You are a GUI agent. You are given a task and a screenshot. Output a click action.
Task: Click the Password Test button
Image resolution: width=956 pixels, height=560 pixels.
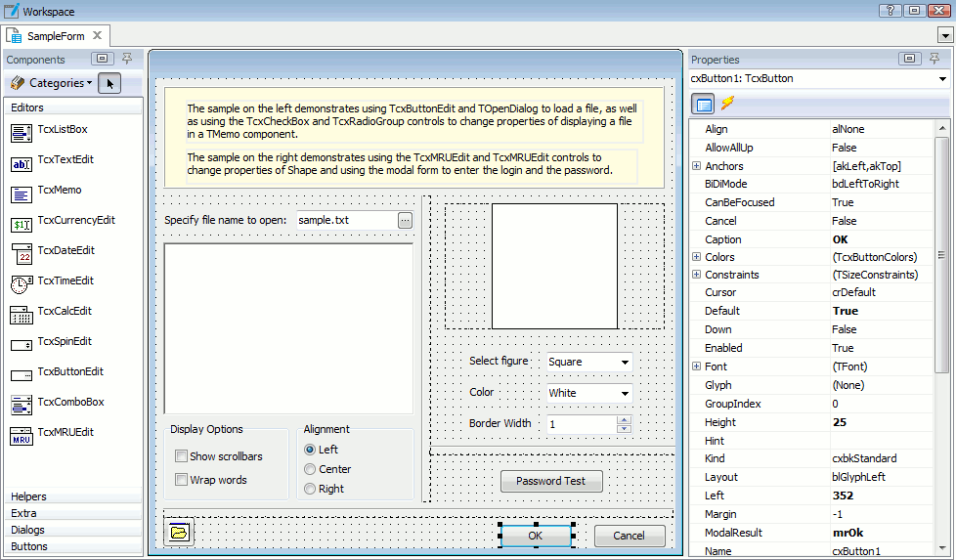(551, 481)
